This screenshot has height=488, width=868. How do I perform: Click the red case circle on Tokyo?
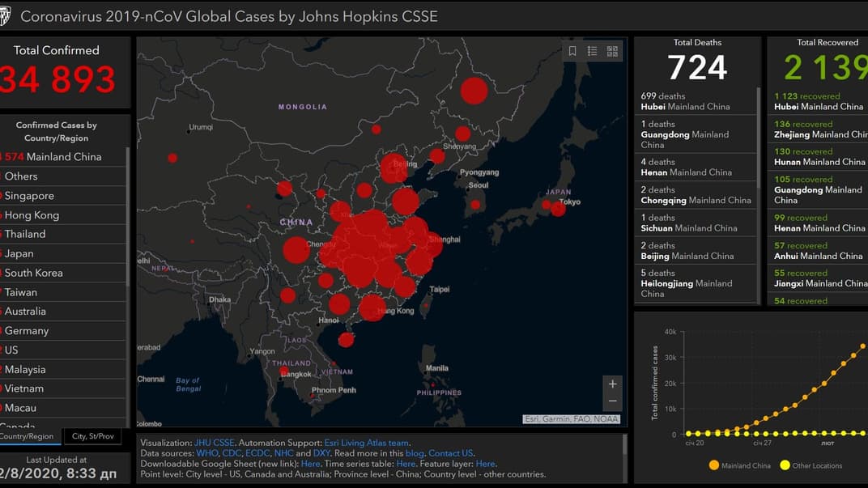[x=558, y=209]
